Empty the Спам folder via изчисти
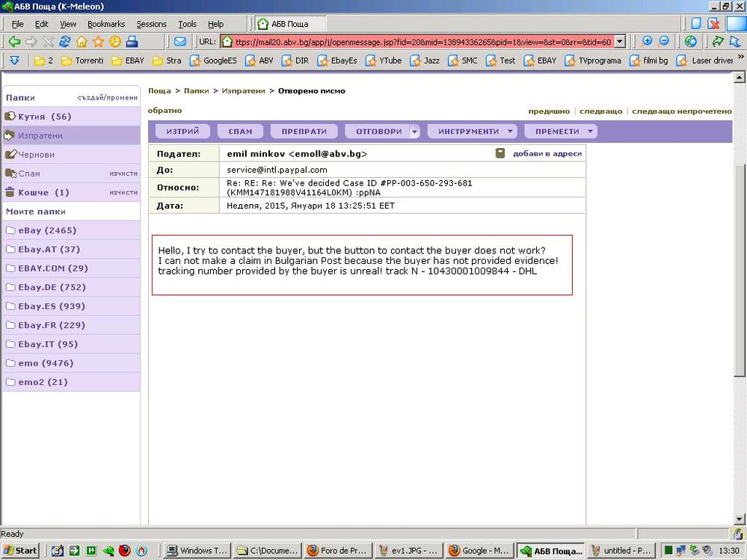 coord(123,173)
